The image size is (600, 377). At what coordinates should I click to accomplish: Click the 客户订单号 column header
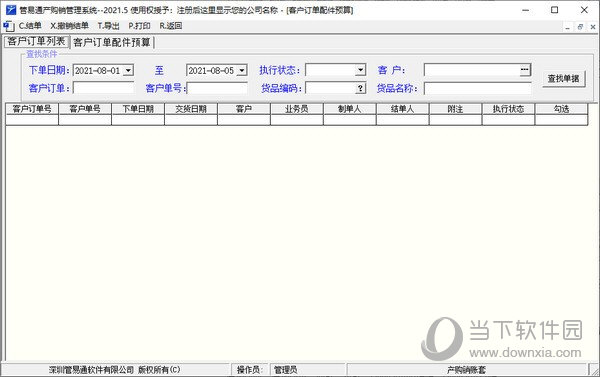pos(32,109)
